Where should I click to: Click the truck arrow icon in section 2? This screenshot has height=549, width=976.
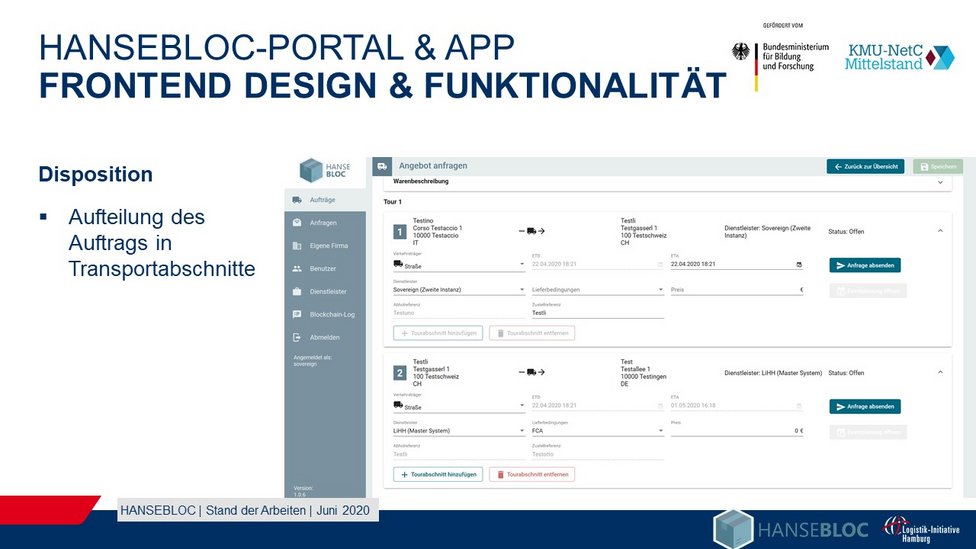coord(532,372)
